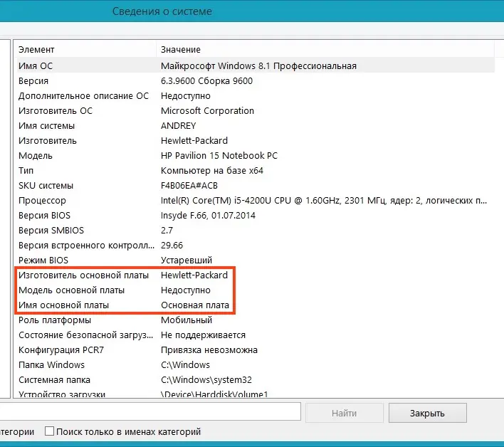Select the Версия BIOS row label
This screenshot has height=447, width=504.
coord(44,215)
